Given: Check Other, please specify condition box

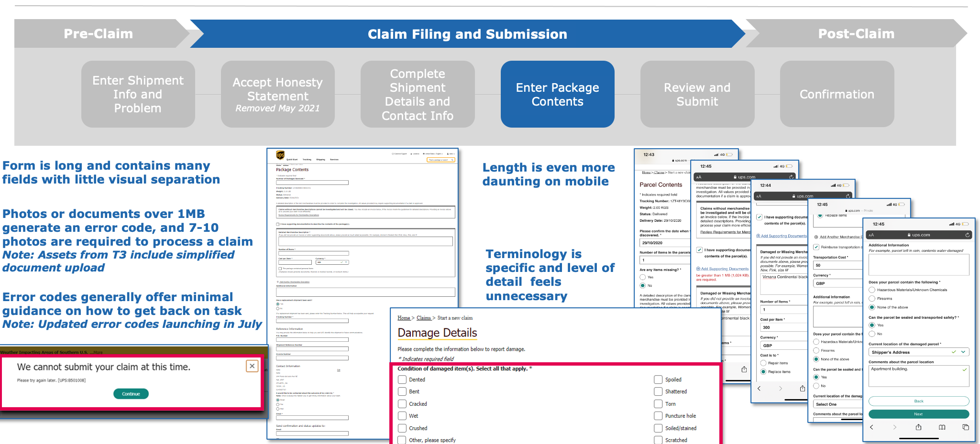Looking at the screenshot, I should coord(402,440).
